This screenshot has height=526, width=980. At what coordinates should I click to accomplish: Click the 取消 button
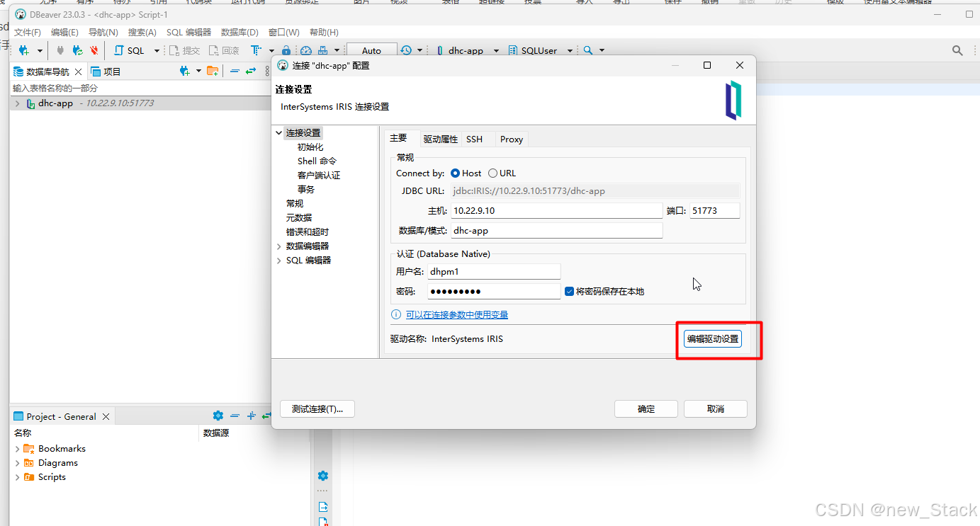(x=716, y=409)
